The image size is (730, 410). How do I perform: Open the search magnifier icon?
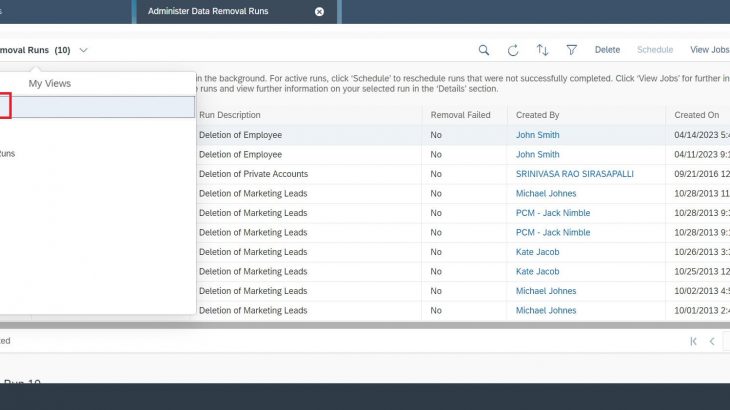coord(484,50)
